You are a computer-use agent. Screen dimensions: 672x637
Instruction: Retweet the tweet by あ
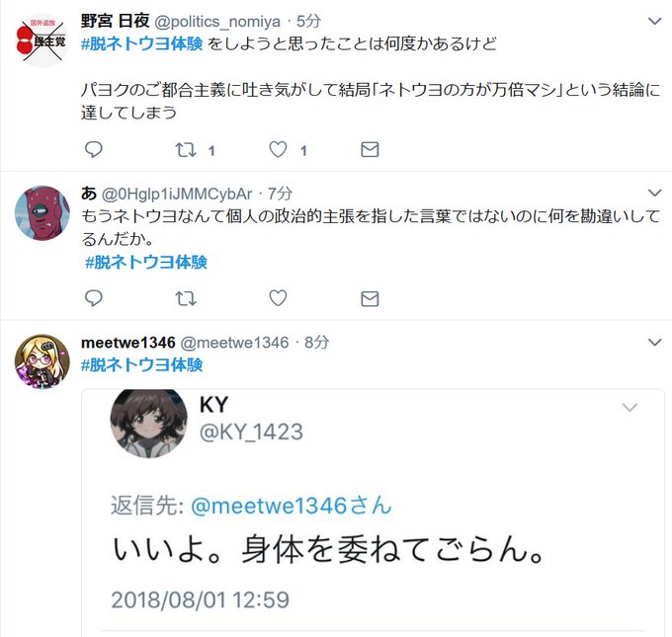pyautogui.click(x=186, y=298)
